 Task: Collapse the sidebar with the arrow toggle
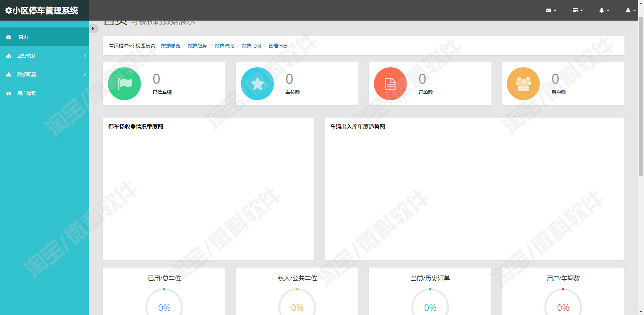[93, 28]
